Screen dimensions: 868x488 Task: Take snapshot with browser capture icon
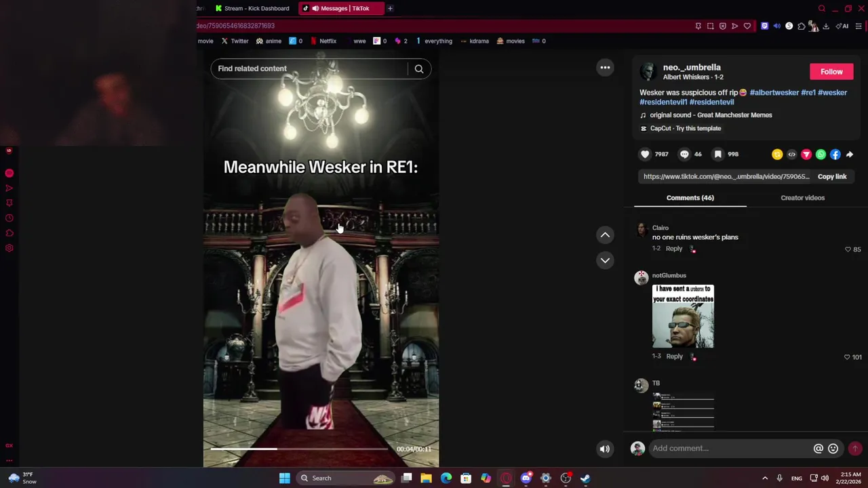(x=710, y=26)
